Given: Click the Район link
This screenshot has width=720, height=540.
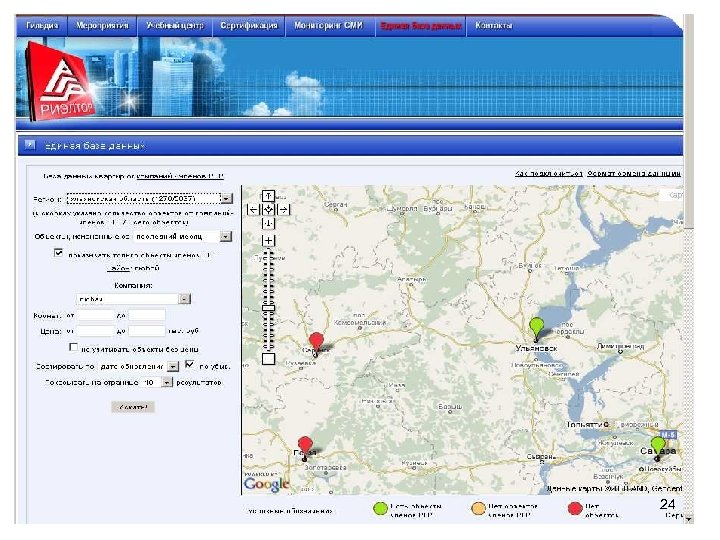Looking at the screenshot, I should (x=118, y=268).
